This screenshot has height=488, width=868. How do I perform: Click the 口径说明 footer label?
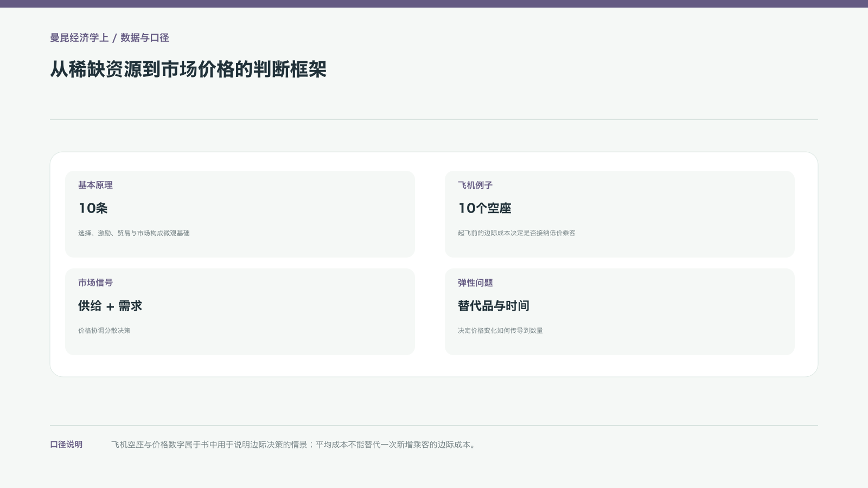(x=66, y=445)
